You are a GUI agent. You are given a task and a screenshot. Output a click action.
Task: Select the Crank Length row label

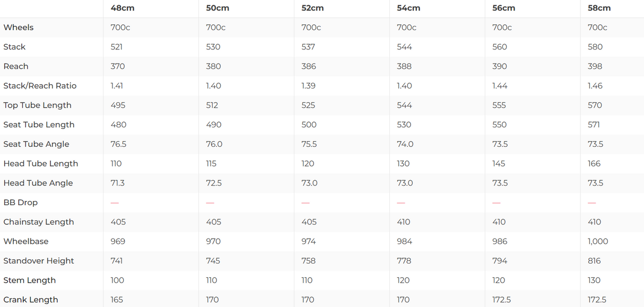pos(31,300)
